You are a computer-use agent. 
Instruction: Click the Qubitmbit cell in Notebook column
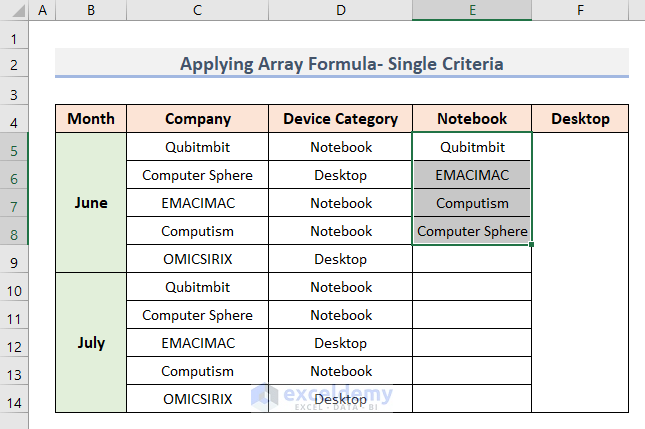472,147
